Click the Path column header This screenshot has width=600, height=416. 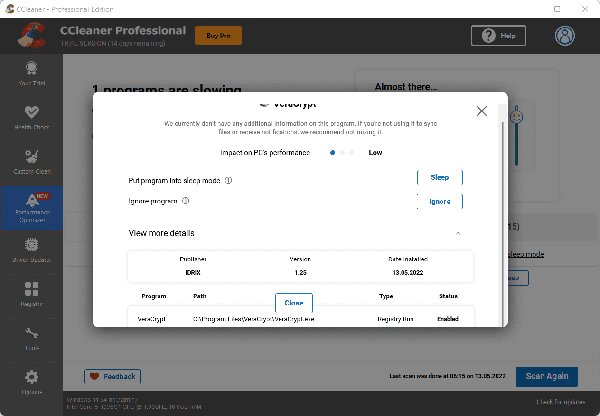click(x=200, y=296)
